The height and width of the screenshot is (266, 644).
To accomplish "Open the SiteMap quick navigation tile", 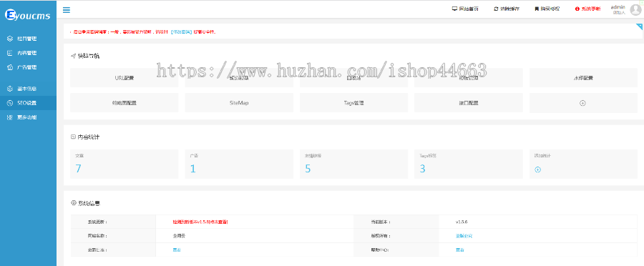I will coord(239,103).
